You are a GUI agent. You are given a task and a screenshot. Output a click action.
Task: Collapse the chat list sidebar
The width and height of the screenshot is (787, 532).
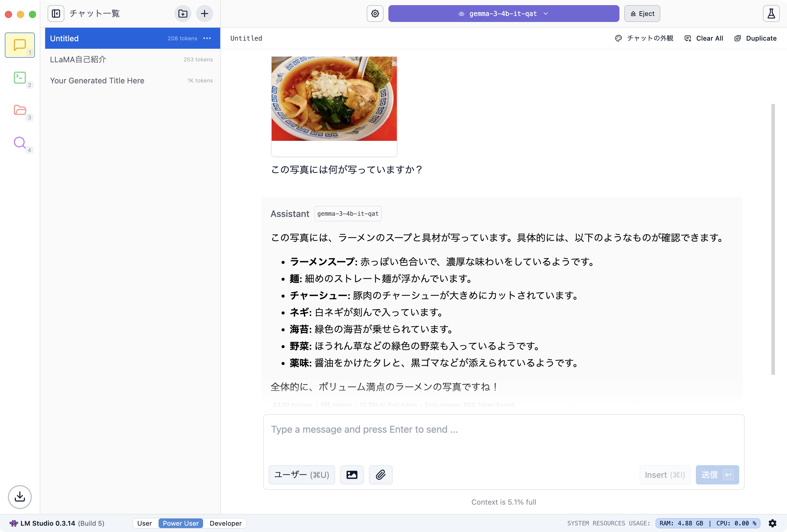click(56, 14)
